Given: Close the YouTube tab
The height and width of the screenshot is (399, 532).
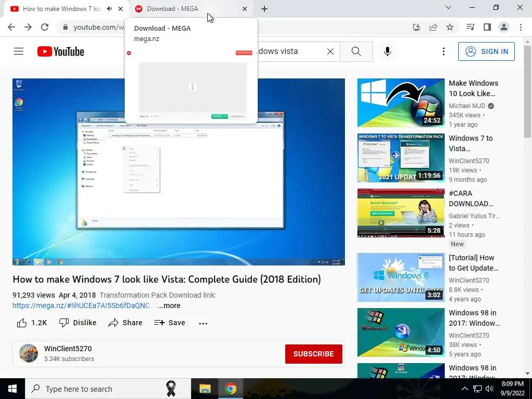Looking at the screenshot, I should coord(121,9).
